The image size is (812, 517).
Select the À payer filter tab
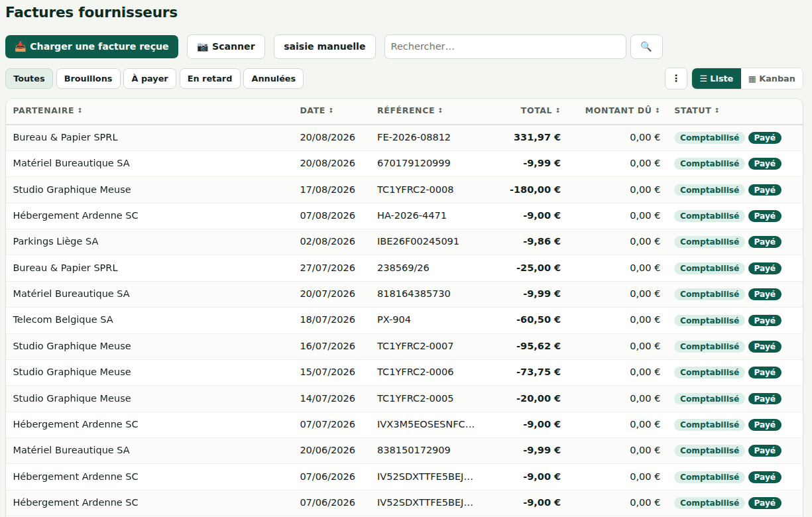150,78
